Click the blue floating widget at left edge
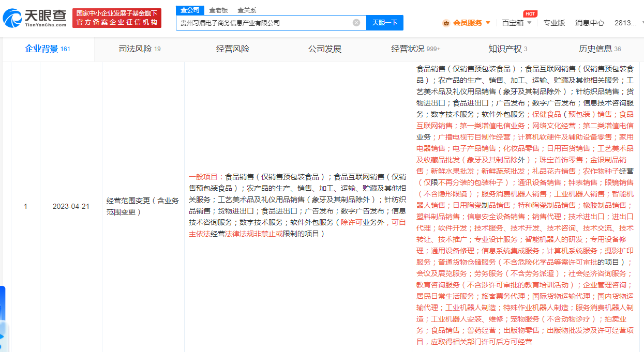644x352 pixels. tap(3, 319)
